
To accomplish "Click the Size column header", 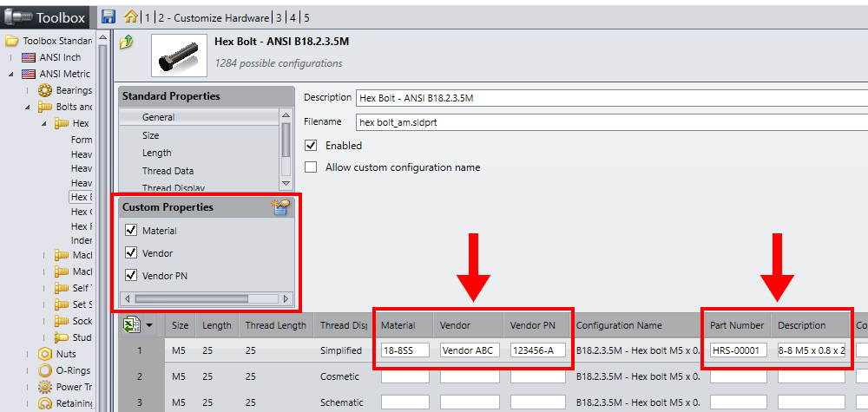I will click(x=181, y=325).
